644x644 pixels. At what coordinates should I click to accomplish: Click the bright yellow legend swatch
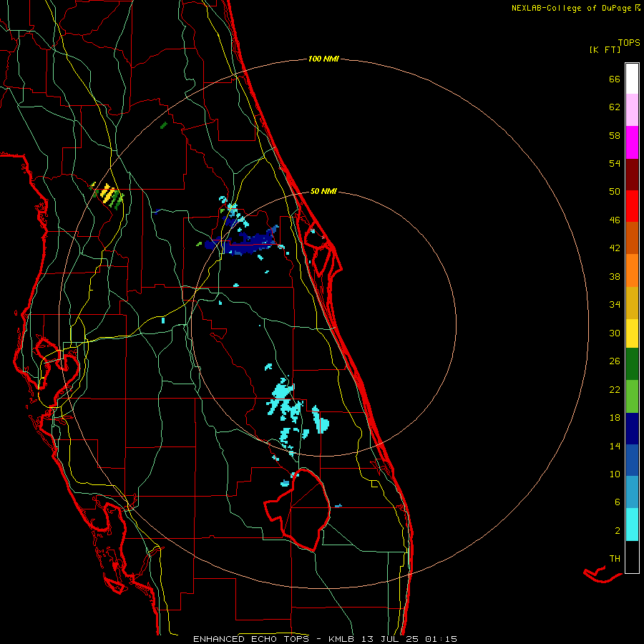point(632,333)
